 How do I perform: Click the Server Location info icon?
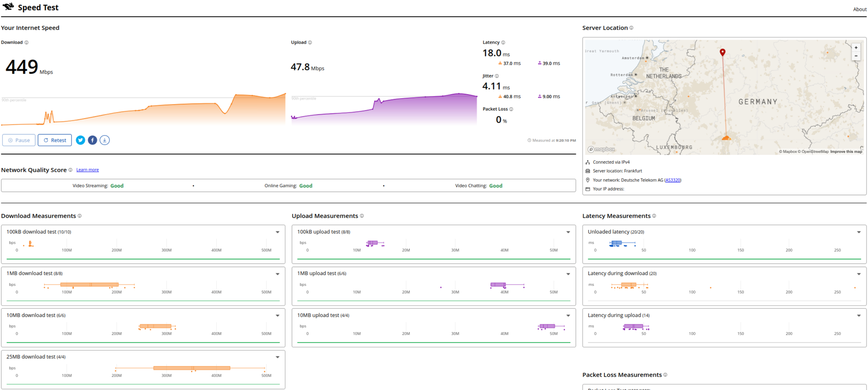tap(631, 28)
